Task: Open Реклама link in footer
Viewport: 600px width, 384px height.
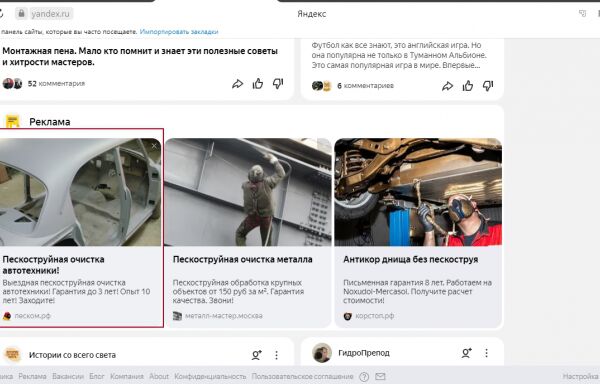Action: pos(33,376)
